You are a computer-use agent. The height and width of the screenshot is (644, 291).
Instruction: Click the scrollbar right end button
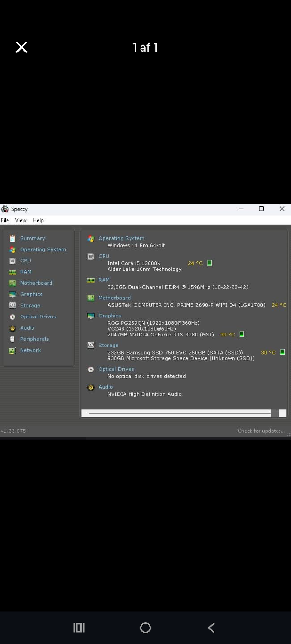[283, 413]
